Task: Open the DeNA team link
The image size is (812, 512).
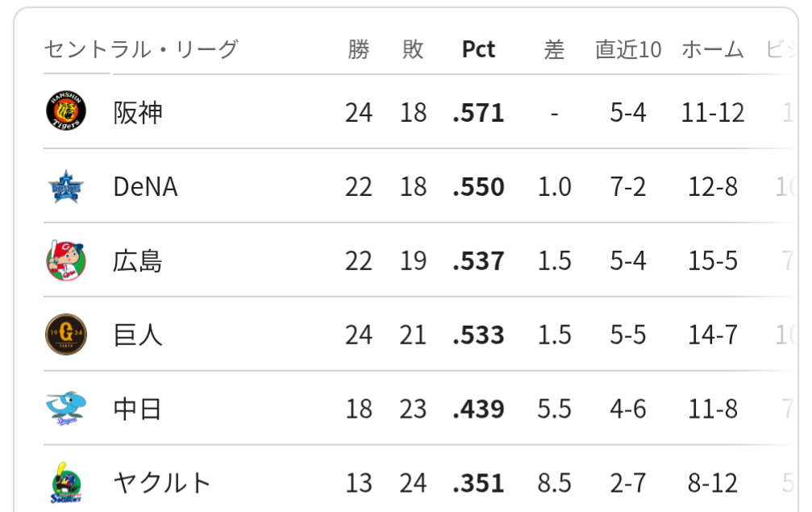Action: (x=145, y=186)
